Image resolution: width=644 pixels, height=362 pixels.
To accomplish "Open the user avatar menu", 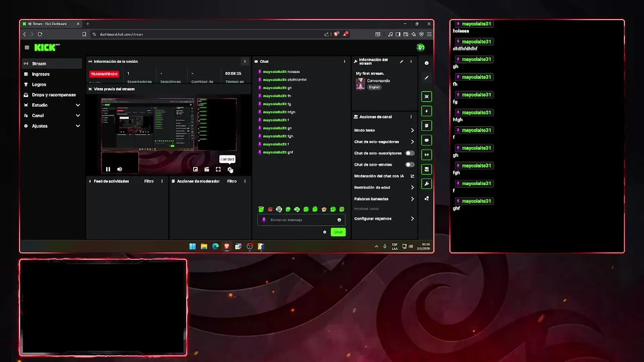I will pos(421,47).
